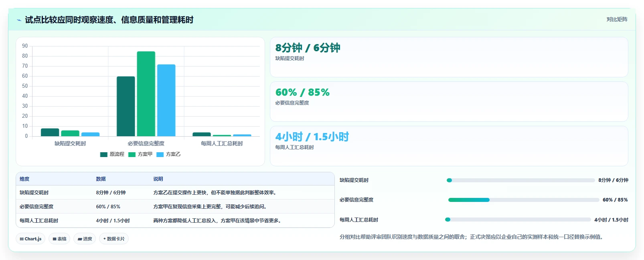Click the 每周人工汇总耗时 progress bar
This screenshot has height=260, width=644.
click(518, 220)
